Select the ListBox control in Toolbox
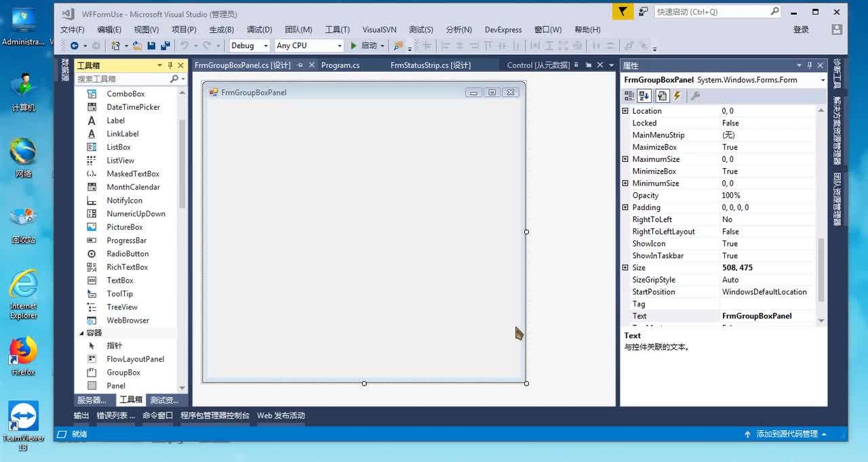Viewport: 868px width, 462px height. click(118, 147)
